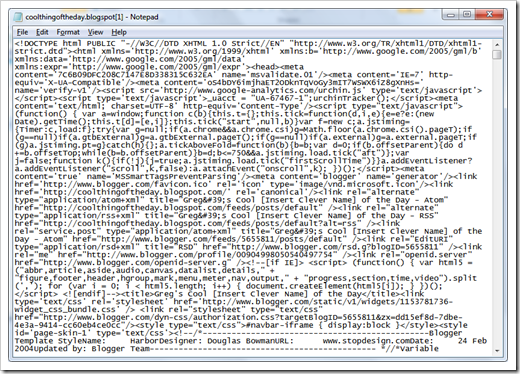520x374 pixels.
Task: Click the text 'verify-v1'
Action: (65, 91)
